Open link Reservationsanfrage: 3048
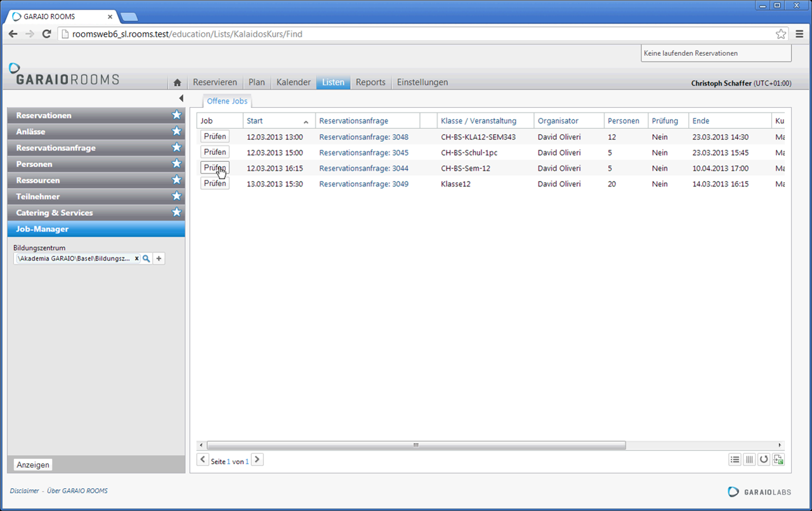This screenshot has width=812, height=511. [363, 137]
